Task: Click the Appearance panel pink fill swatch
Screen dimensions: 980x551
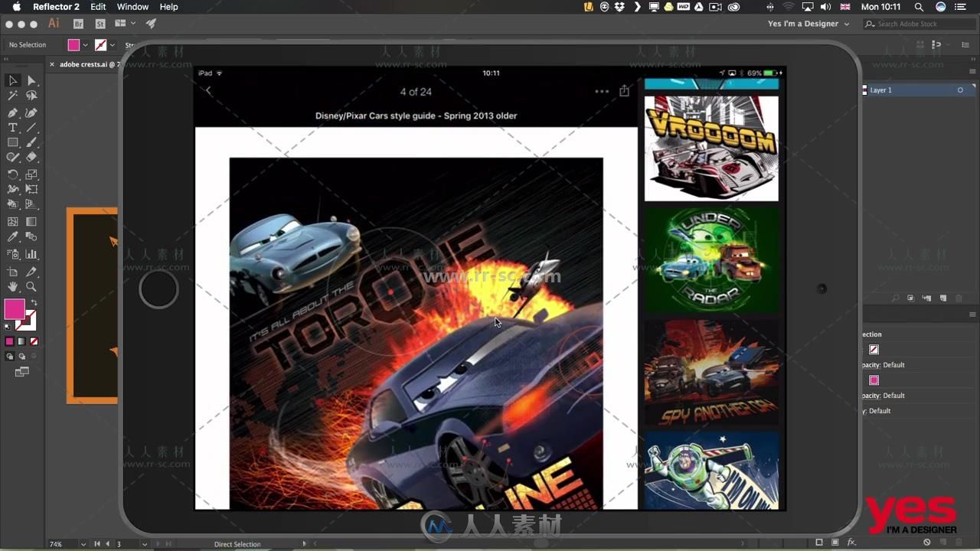Action: tap(874, 380)
